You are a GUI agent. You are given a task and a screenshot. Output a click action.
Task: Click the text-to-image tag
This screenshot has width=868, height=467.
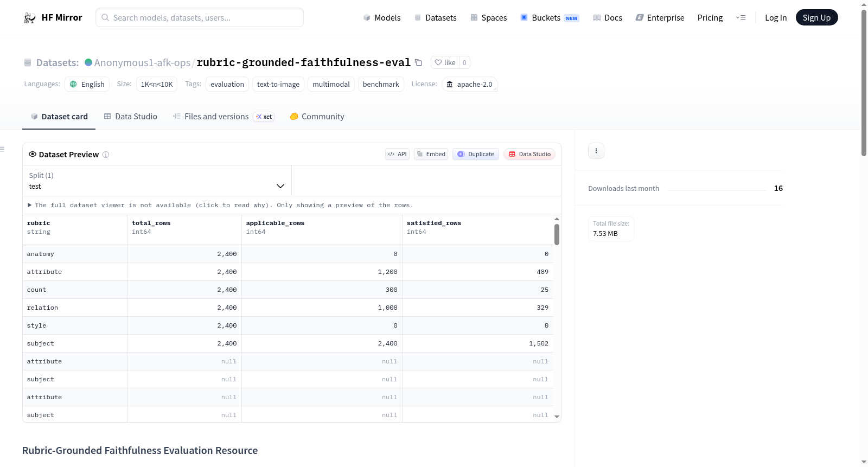pos(278,84)
